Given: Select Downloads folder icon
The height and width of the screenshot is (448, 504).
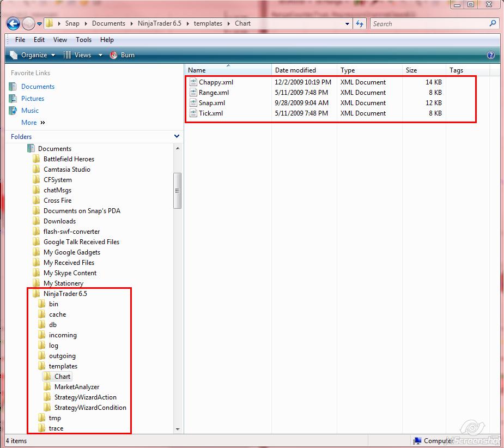Looking at the screenshot, I should pyautogui.click(x=37, y=221).
